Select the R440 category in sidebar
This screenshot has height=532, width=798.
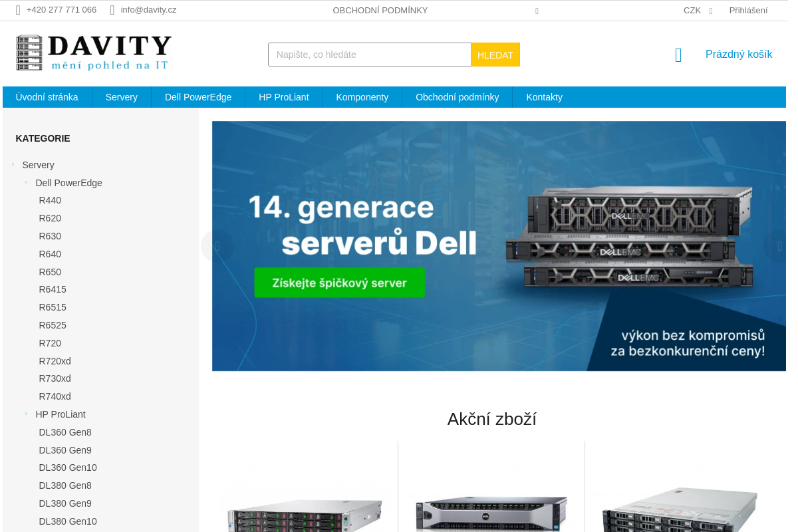50,200
